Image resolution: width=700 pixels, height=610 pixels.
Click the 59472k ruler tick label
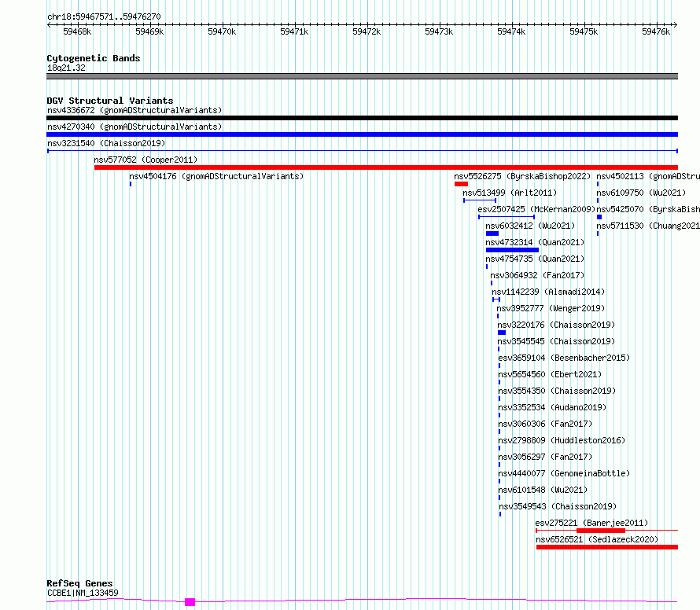pos(367,31)
